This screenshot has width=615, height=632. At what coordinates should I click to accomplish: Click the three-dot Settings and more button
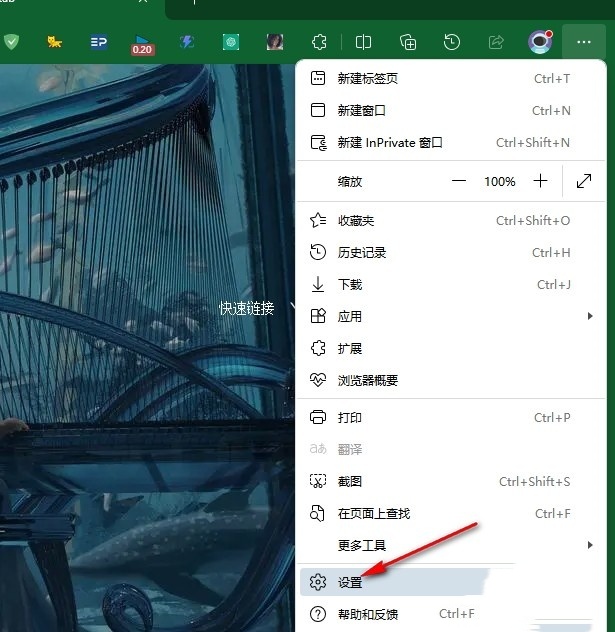pyautogui.click(x=584, y=42)
